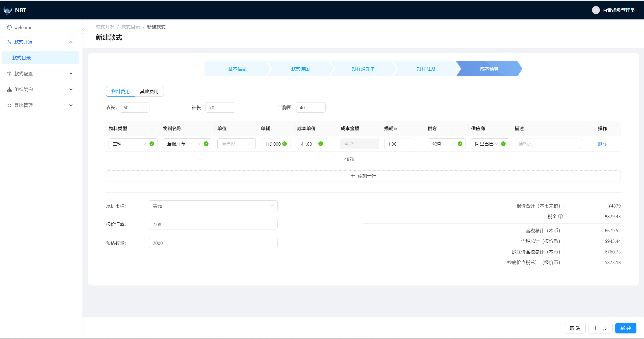Click the 款式目录 breadcrumb link
Viewport: 644px width, 339px height.
(131, 27)
